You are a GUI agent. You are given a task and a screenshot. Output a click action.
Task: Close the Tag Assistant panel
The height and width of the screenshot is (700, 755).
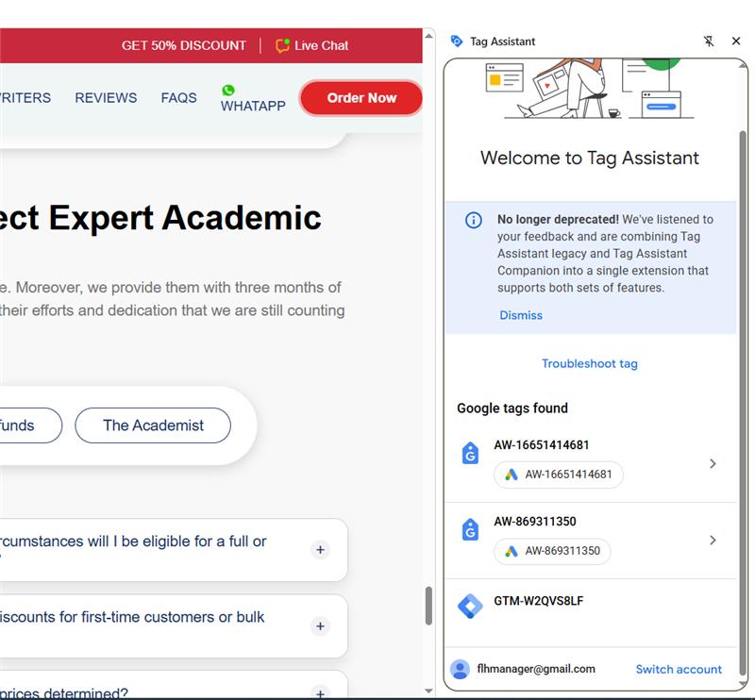pyautogui.click(x=736, y=42)
